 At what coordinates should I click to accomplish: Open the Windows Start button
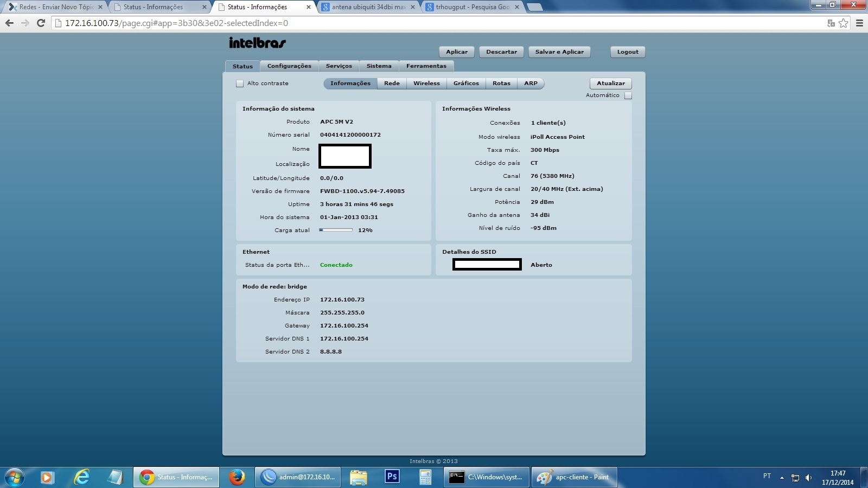(x=15, y=477)
